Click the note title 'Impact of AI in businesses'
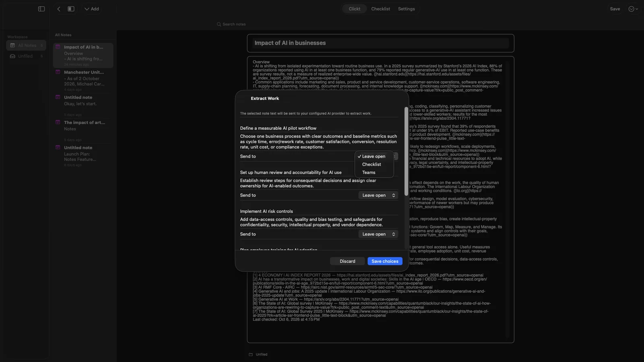 pyautogui.click(x=290, y=43)
